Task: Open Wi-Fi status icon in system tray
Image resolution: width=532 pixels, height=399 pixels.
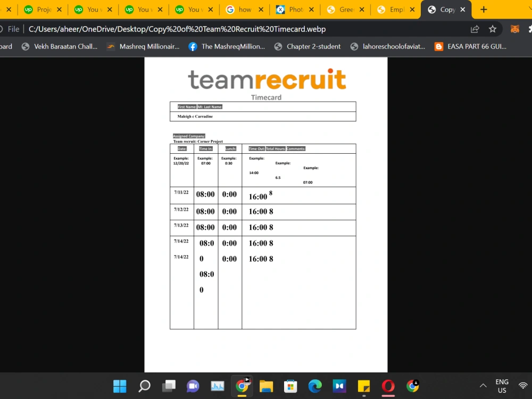Action: (x=523, y=386)
